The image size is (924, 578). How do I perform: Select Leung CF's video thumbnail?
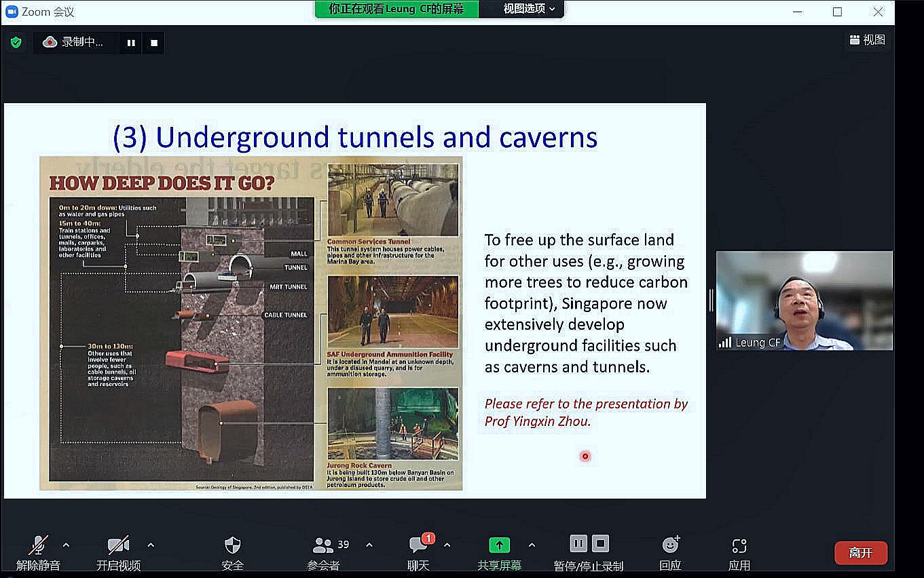[x=805, y=301]
